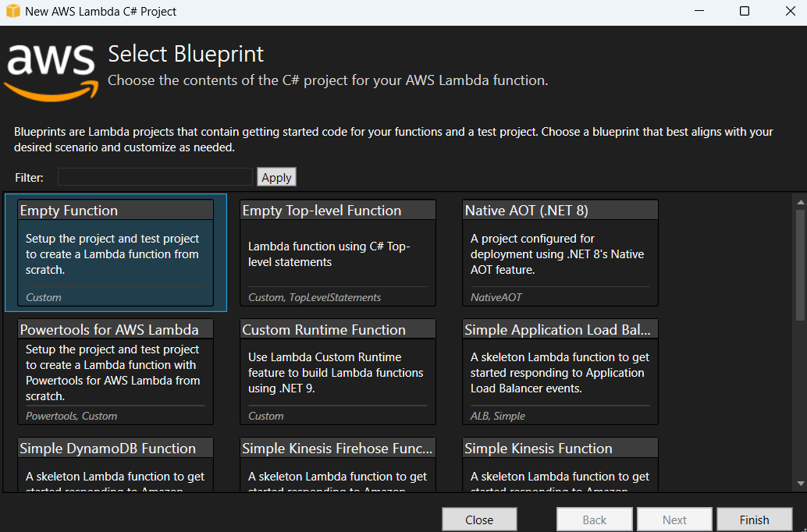
Task: Pick the Native AOT (.NET 8) blueprint
Action: [560, 253]
